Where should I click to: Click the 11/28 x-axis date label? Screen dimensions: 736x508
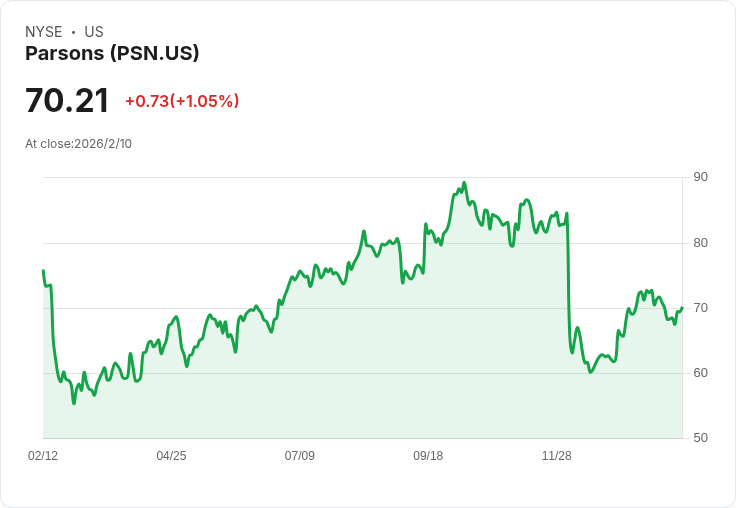(557, 455)
